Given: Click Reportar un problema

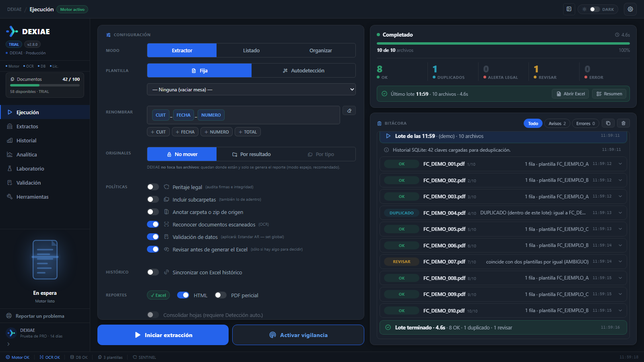Looking at the screenshot, I should coord(45,316).
